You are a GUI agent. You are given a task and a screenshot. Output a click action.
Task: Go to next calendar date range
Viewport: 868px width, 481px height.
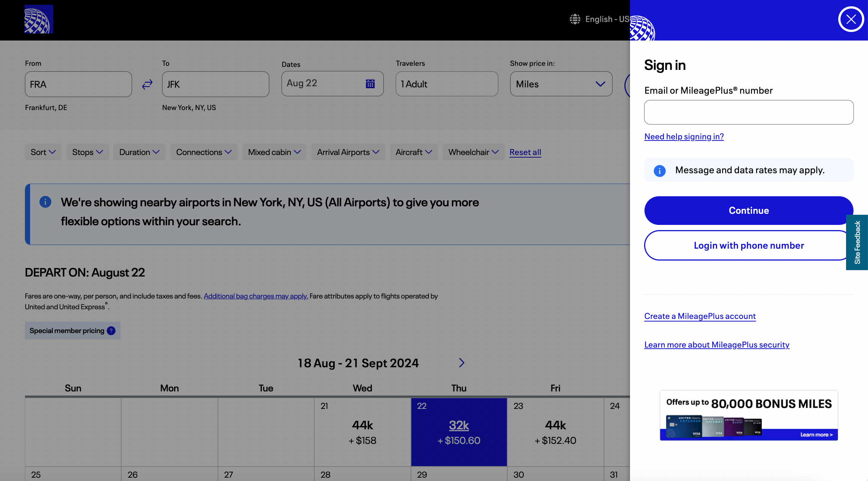click(x=462, y=363)
